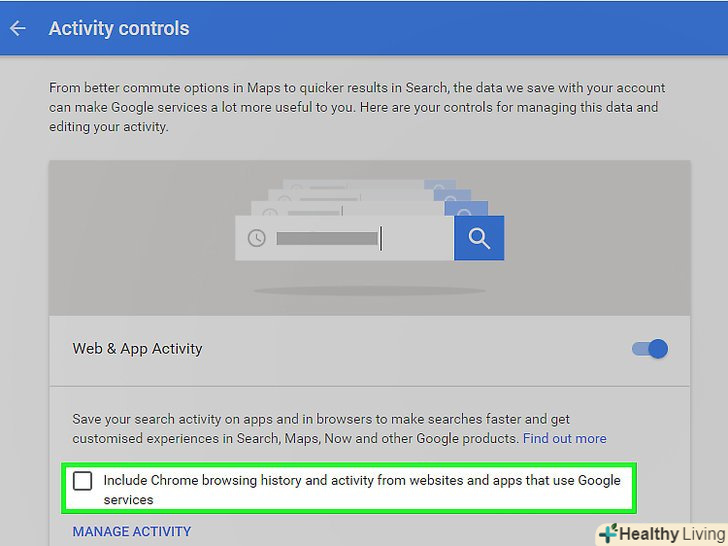The height and width of the screenshot is (546, 728).
Task: Click the paragraph starting with From better commute options
Action: coord(357,107)
